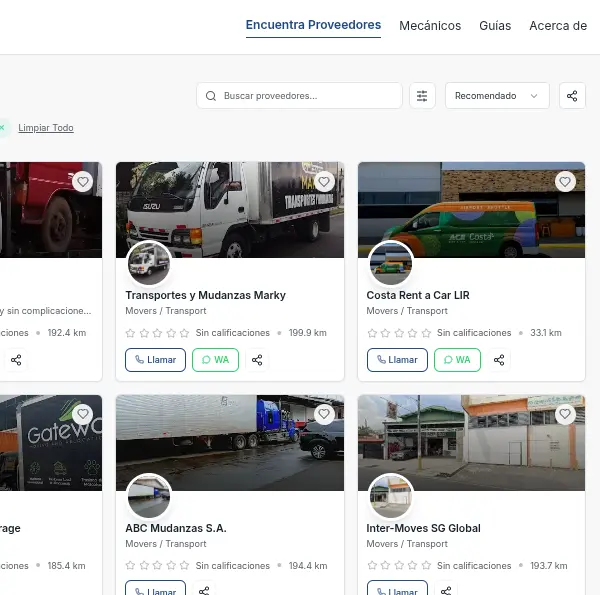The height and width of the screenshot is (595, 600).
Task: Favorite Costa Rent a Car LIR heart
Action: coord(565,182)
